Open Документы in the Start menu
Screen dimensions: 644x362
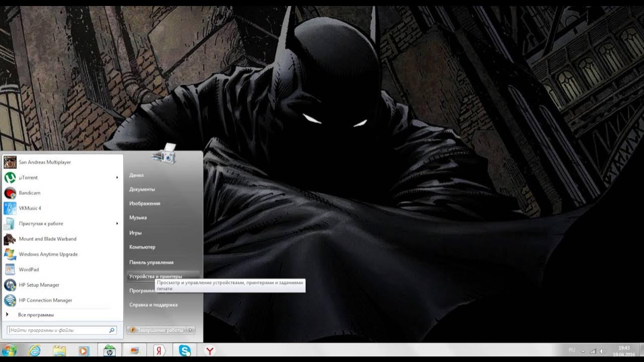(142, 190)
